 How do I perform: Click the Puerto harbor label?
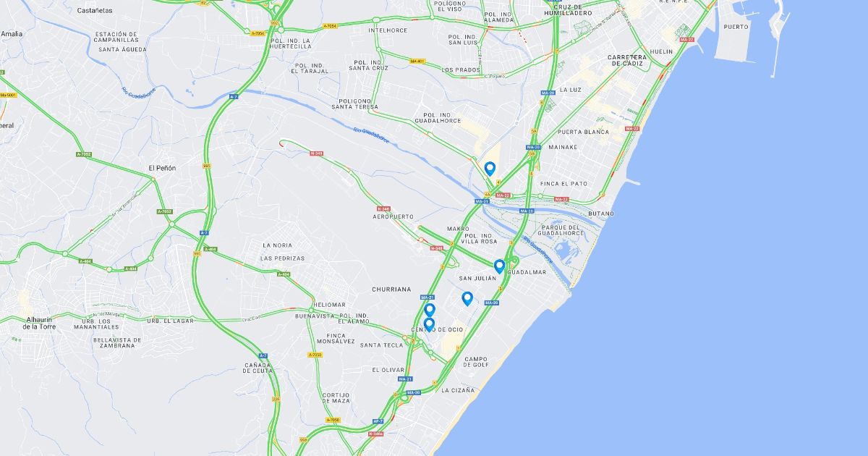tap(736, 27)
